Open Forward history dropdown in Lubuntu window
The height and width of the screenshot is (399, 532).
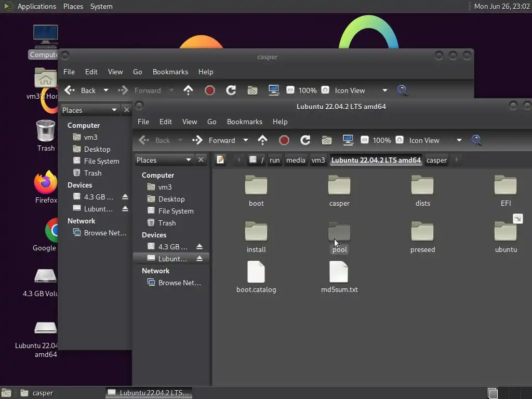point(246,140)
